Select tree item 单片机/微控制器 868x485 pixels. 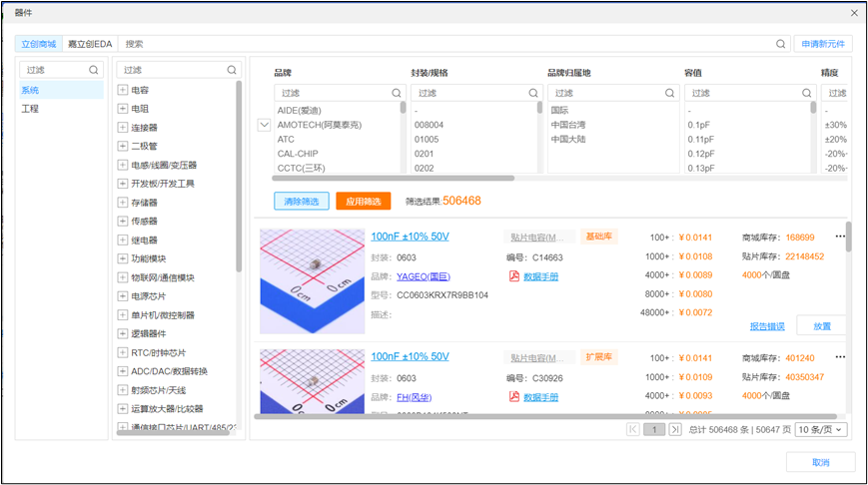point(163,314)
